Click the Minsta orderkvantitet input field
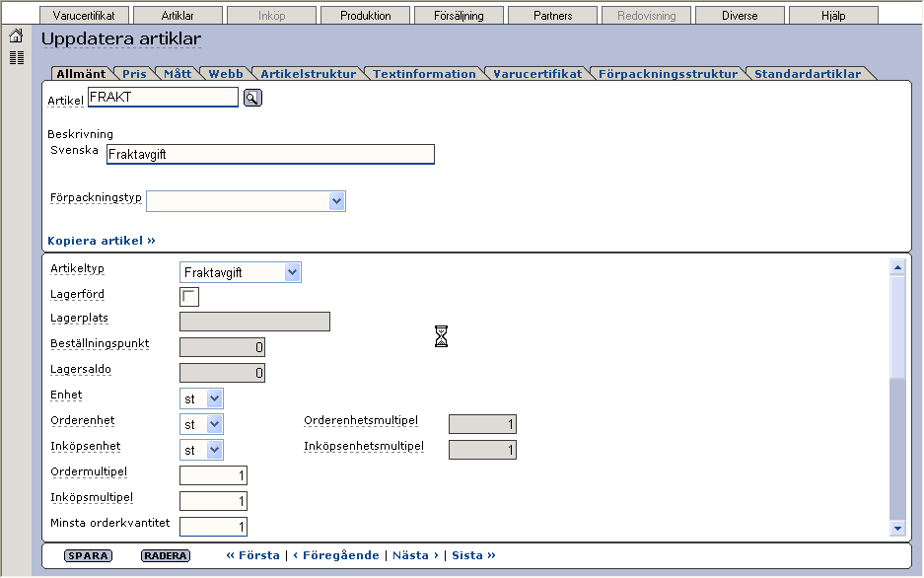The height and width of the screenshot is (578, 924). click(213, 527)
